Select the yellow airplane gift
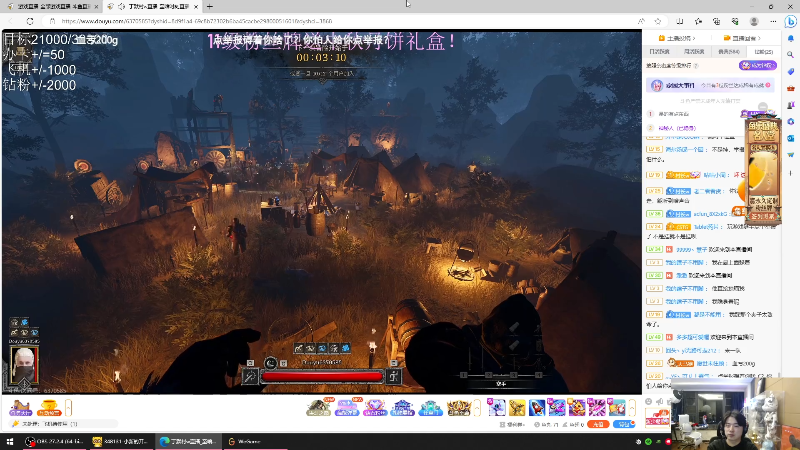800x450 pixels. pyautogui.click(x=517, y=407)
